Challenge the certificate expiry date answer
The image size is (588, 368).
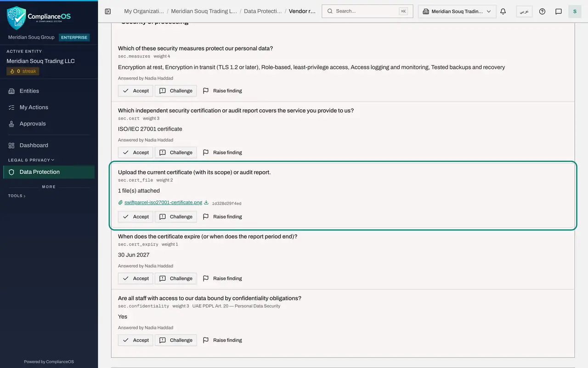click(x=175, y=278)
